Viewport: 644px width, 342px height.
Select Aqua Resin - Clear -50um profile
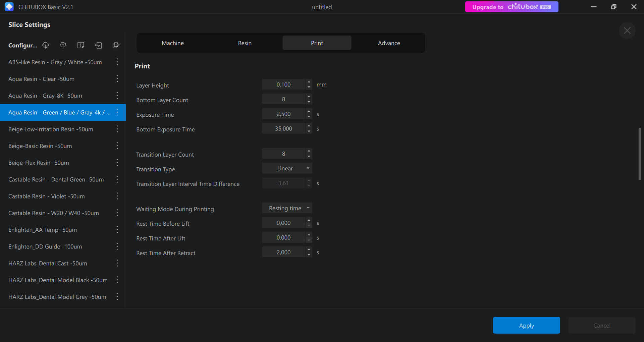tap(63, 79)
